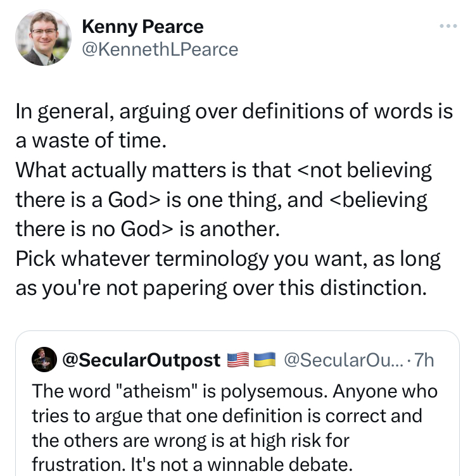Visit the @KennethLPearce handle
This screenshot has width=475, height=476.
point(160,49)
